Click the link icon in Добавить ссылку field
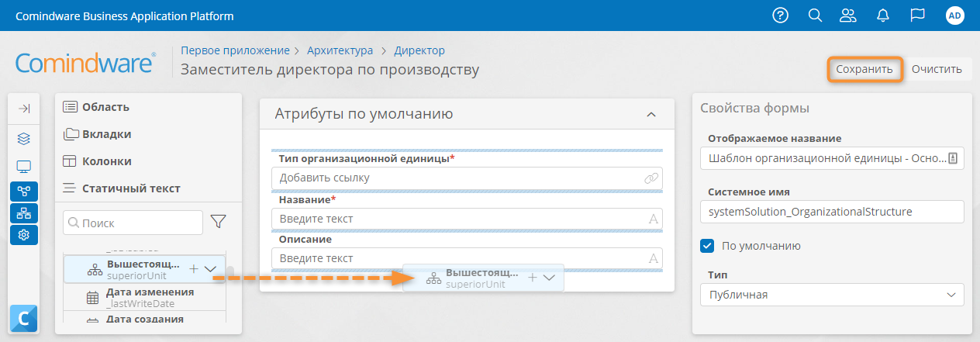980x342 pixels. coord(651,178)
